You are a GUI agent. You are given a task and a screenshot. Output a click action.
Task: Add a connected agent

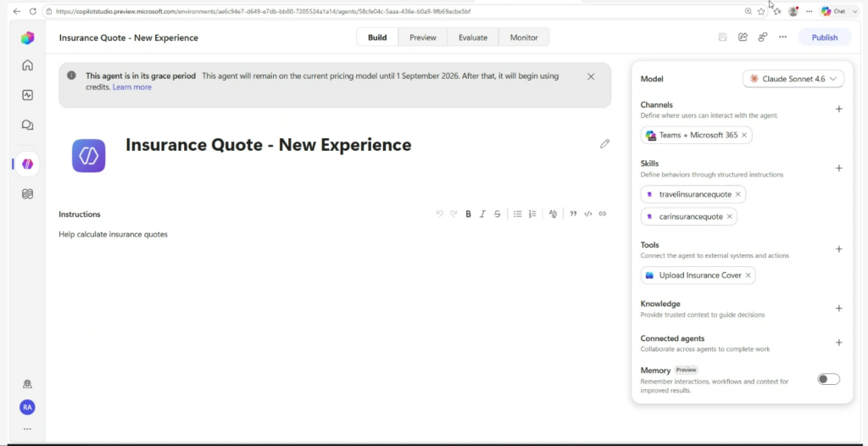coord(838,343)
